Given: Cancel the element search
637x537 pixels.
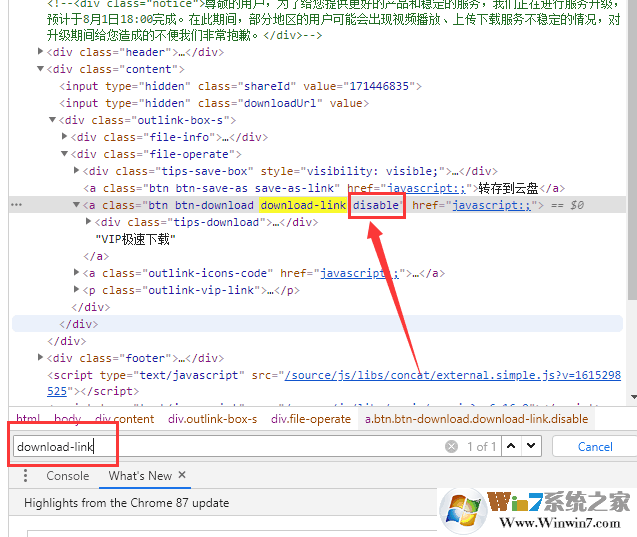Looking at the screenshot, I should 595,446.
